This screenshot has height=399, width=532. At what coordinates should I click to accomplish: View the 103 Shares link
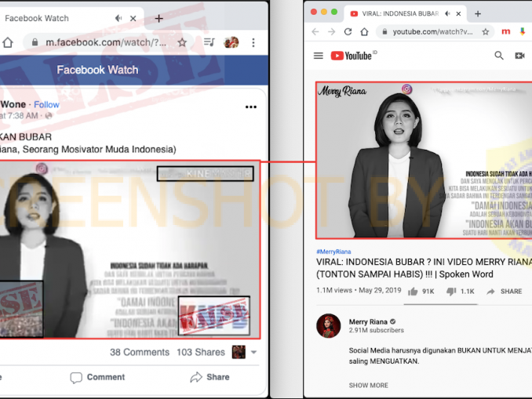pyautogui.click(x=201, y=352)
